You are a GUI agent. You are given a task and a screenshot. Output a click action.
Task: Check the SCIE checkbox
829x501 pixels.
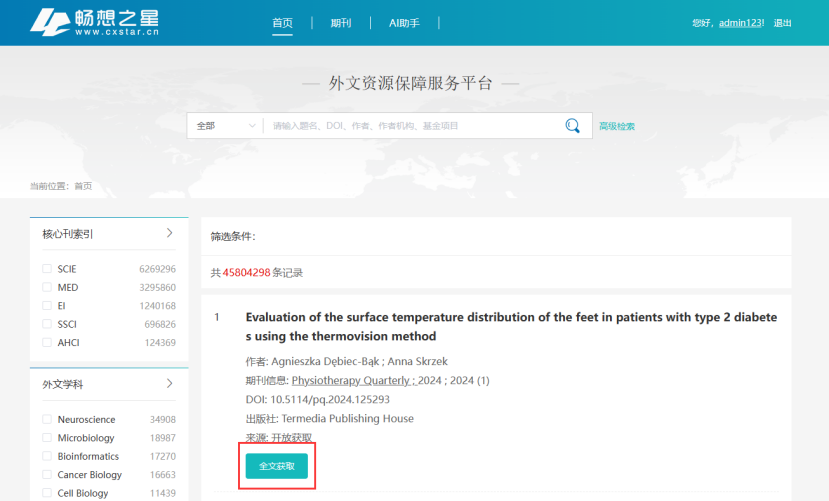47,269
